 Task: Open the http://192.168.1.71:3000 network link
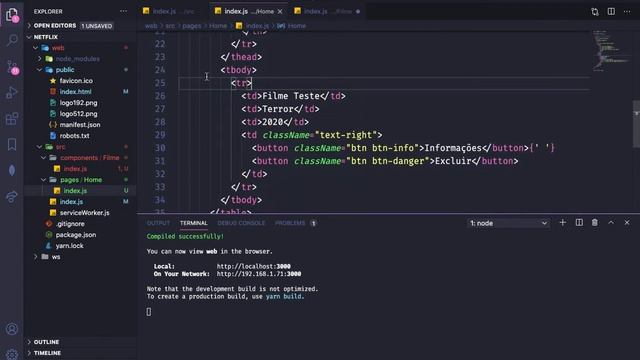click(259, 274)
